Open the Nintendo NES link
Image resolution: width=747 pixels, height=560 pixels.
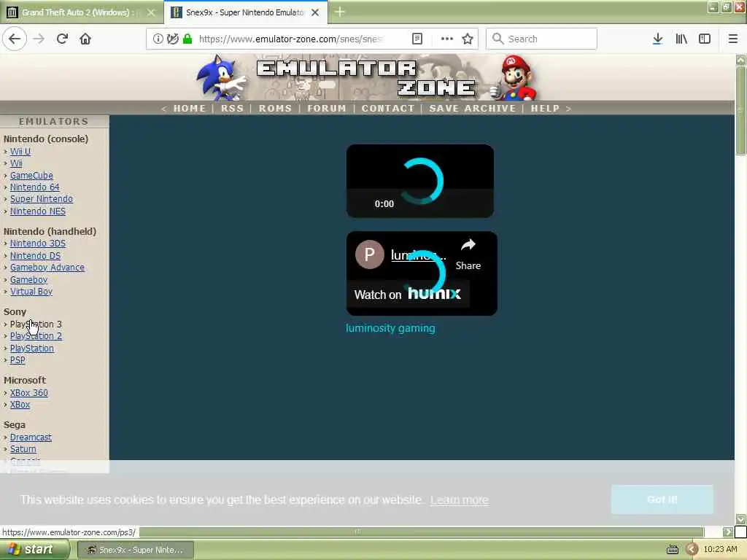coord(38,211)
